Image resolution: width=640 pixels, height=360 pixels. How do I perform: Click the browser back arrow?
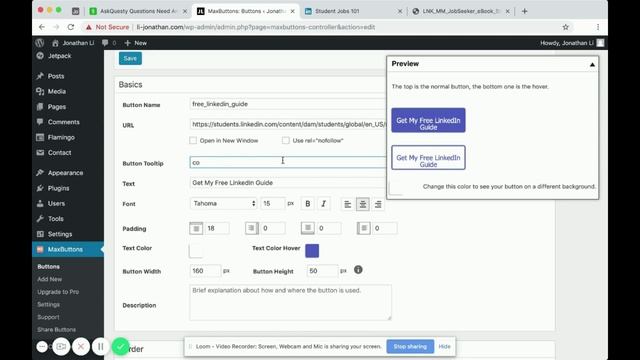point(42,27)
